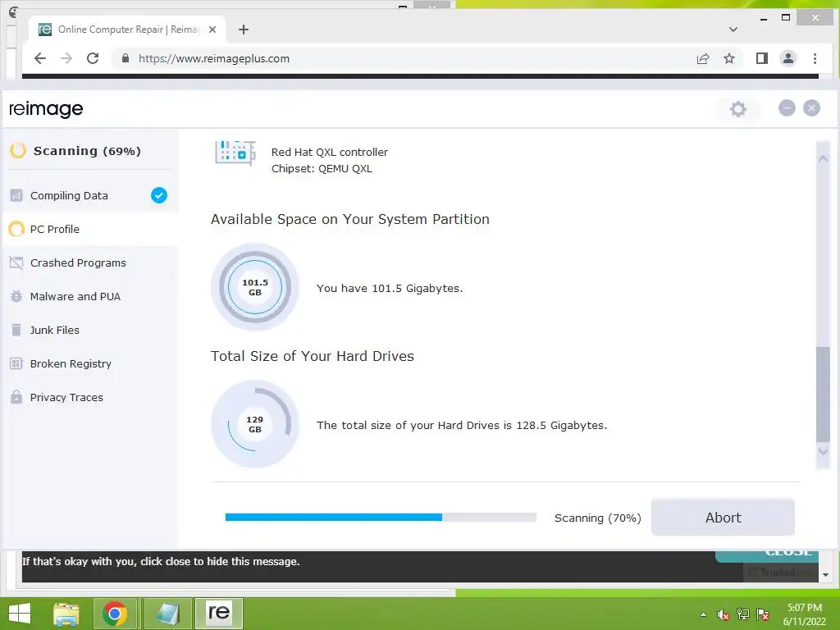Select Malware and PUA in sidebar
The height and width of the screenshot is (630, 840).
pos(89,297)
